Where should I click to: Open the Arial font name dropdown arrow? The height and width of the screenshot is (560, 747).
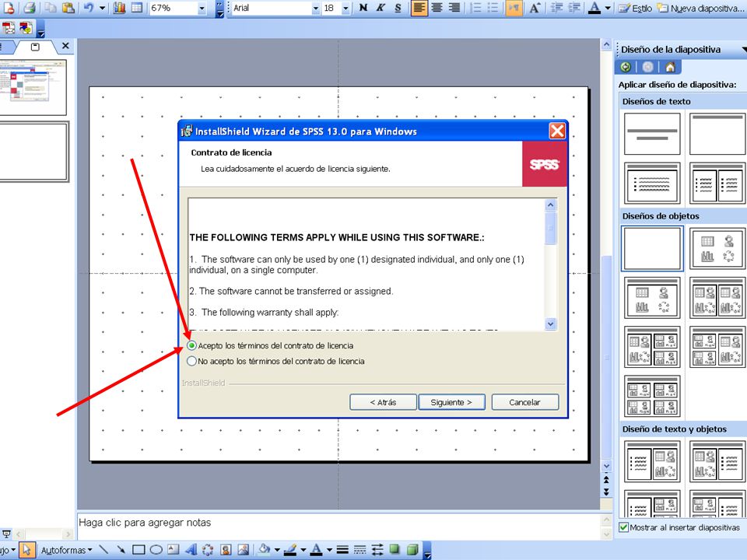point(315,8)
